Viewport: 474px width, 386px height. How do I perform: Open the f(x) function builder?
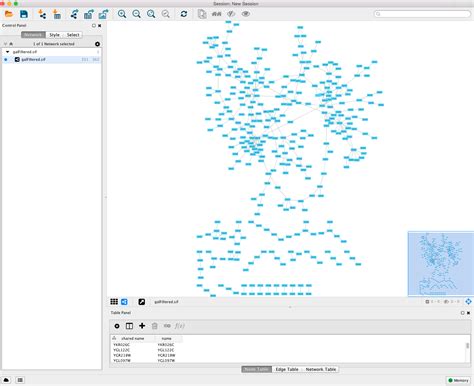click(180, 326)
